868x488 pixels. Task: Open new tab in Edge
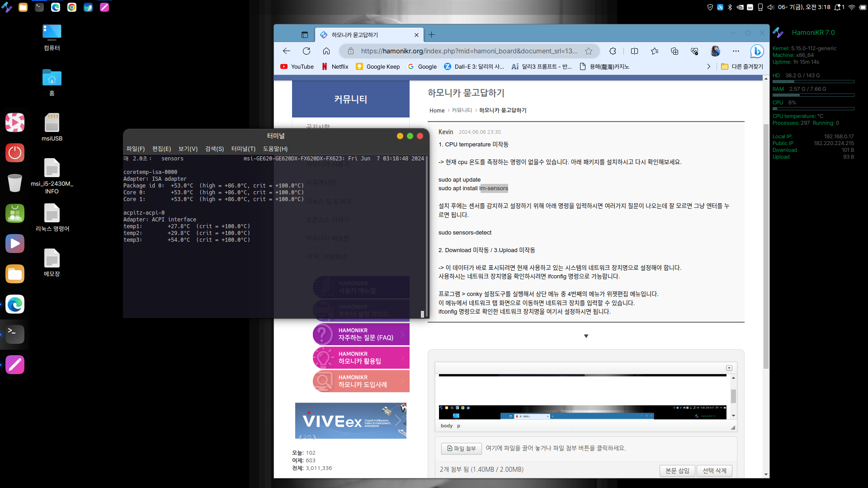click(x=432, y=35)
